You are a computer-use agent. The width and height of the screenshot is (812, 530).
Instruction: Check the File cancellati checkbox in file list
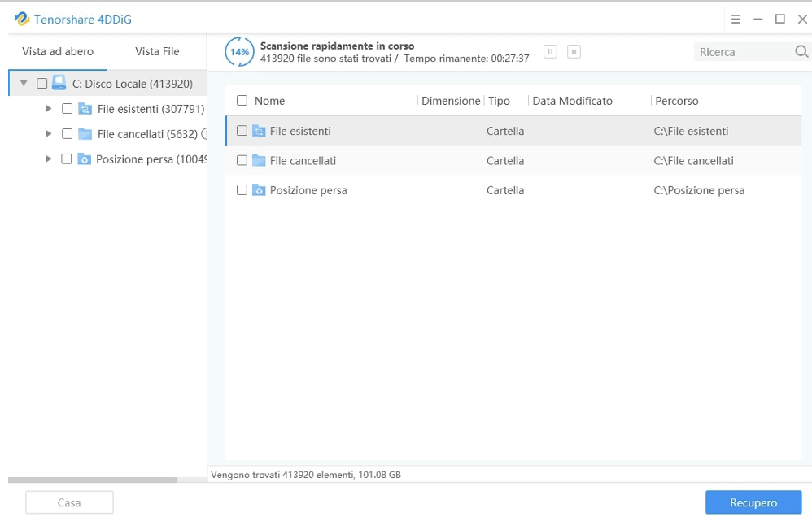pyautogui.click(x=241, y=160)
